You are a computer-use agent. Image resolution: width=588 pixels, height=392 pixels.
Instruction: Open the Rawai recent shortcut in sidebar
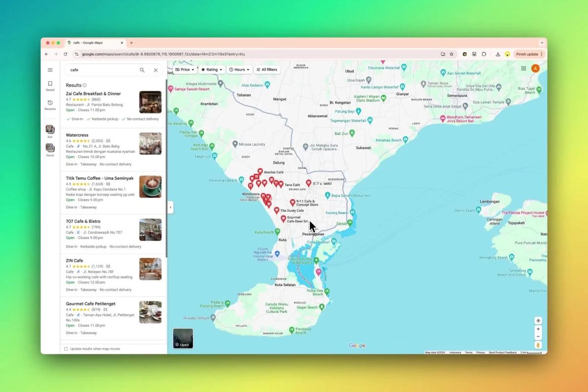point(50,149)
